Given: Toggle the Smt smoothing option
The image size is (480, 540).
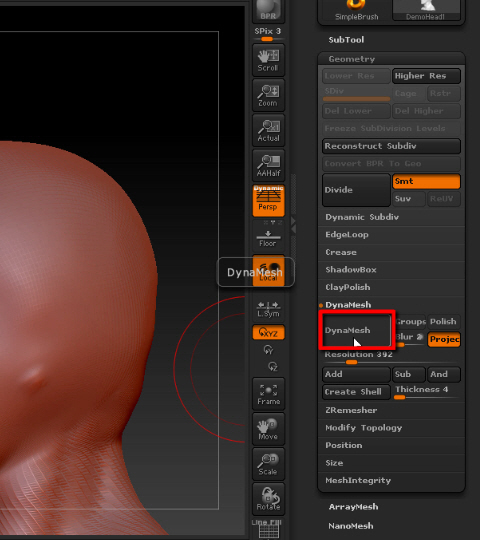Looking at the screenshot, I should tap(426, 181).
